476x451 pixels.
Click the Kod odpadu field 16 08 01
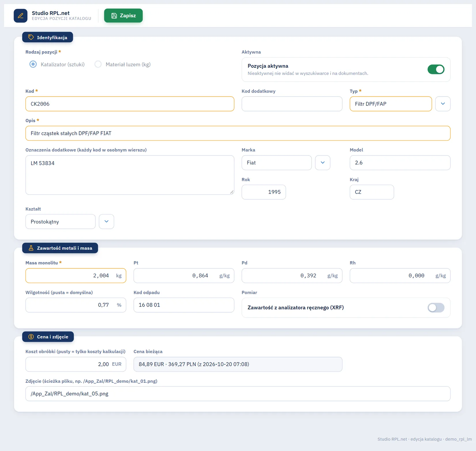click(x=184, y=305)
